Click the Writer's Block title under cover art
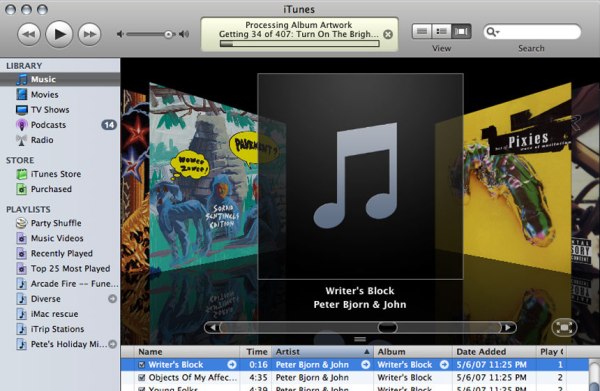 tap(360, 291)
